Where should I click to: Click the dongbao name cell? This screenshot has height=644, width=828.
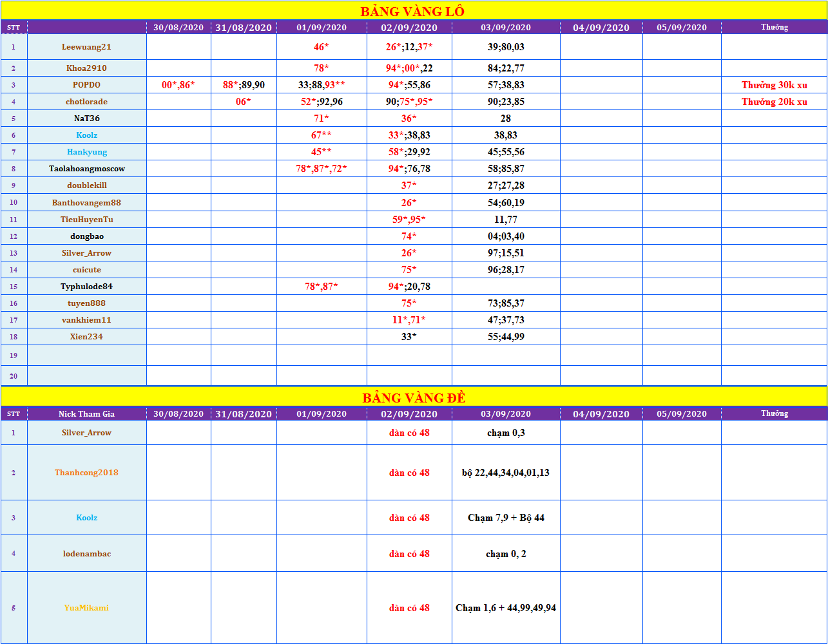coord(87,236)
